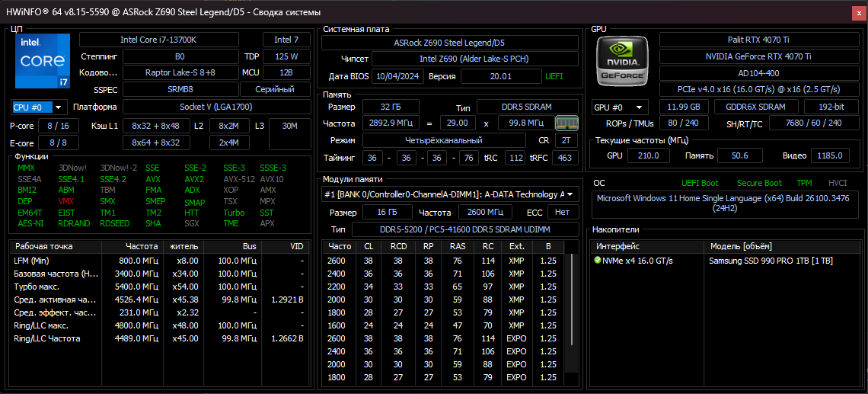Click the BIOS version '20.01'
Image resolution: width=868 pixels, height=394 pixels.
501,76
